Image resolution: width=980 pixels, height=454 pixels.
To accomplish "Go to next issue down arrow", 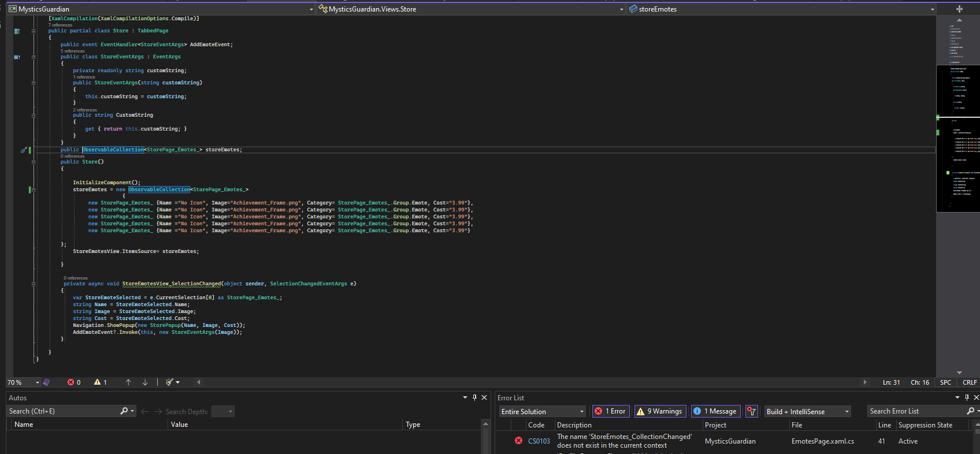I will tap(145, 382).
